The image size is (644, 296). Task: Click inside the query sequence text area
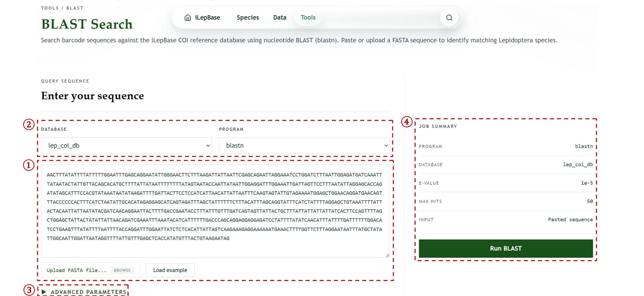click(215, 211)
